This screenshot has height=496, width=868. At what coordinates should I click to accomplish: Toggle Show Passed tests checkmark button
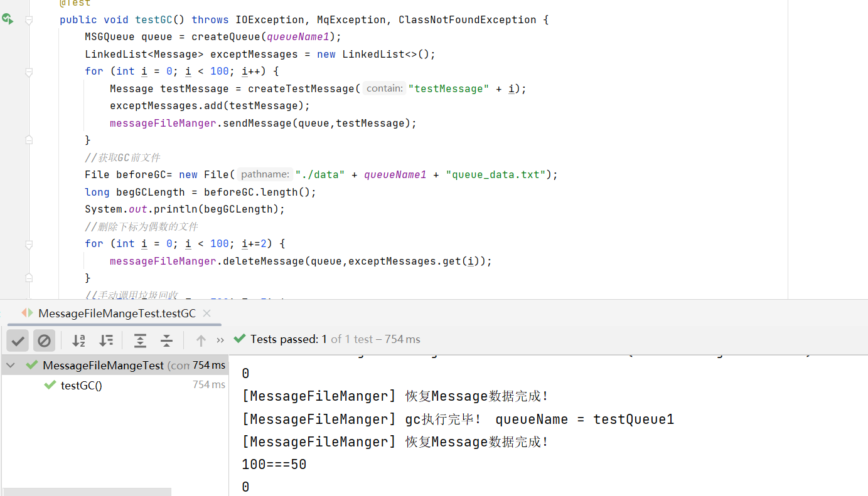[x=18, y=340]
